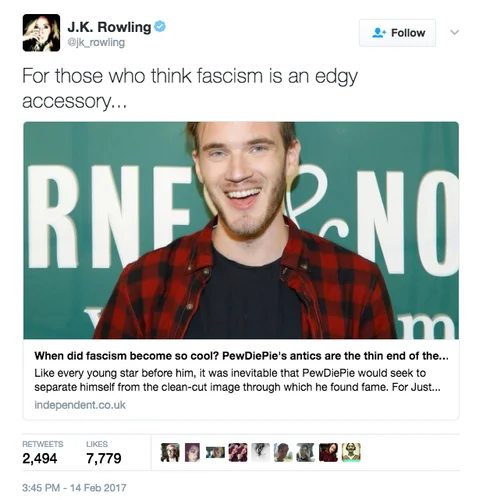Open the purple-tinted face liker avatar
483x500 pixels.
click(192, 452)
